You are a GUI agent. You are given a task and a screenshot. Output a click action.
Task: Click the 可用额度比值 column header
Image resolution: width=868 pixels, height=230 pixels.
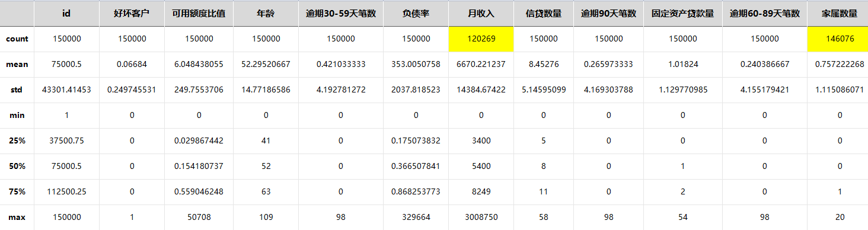[x=199, y=13]
